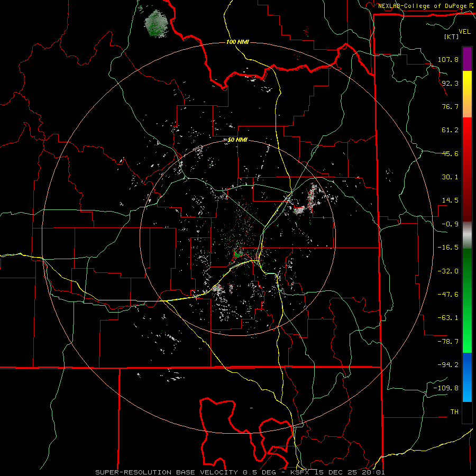Select the 30.1 legend value
Image resolution: width=476 pixels, height=476 pixels.
tap(450, 177)
